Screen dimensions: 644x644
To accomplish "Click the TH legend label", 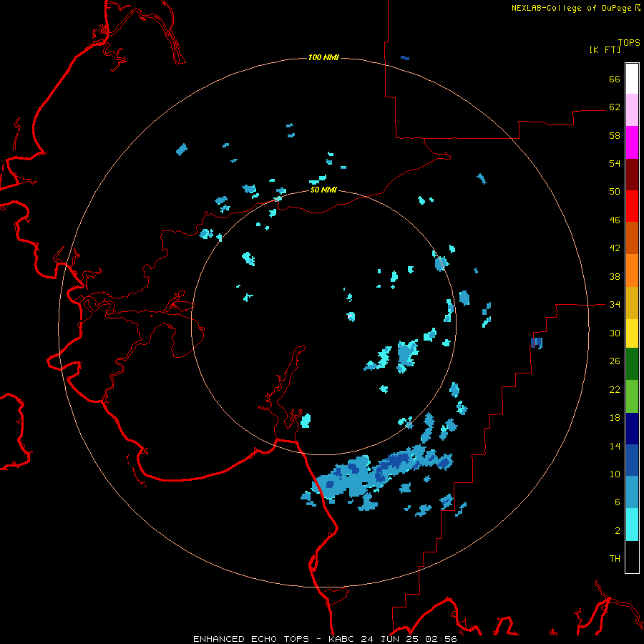I will pyautogui.click(x=615, y=559).
